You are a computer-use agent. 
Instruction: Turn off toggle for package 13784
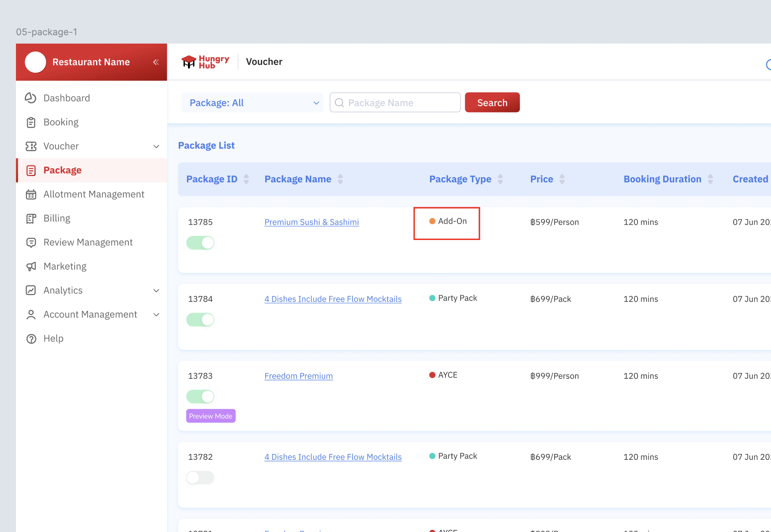click(200, 320)
